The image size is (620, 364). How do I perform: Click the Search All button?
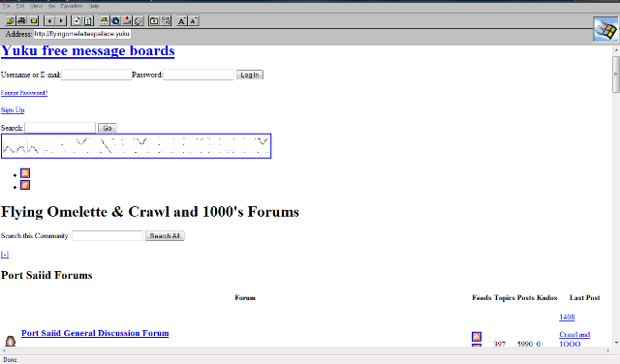pos(165,236)
